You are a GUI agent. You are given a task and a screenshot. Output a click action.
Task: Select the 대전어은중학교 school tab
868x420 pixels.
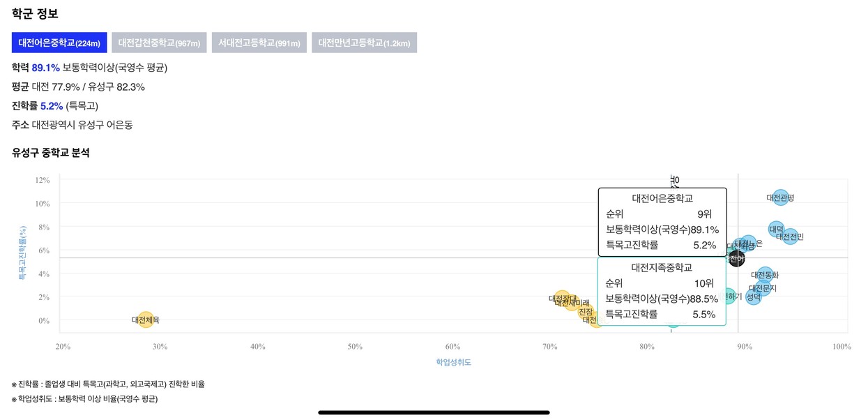59,43
